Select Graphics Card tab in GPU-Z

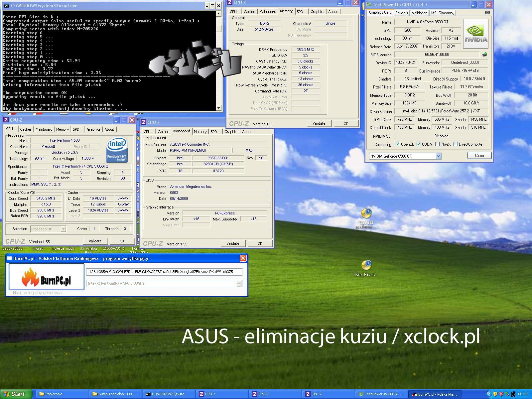[x=380, y=12]
